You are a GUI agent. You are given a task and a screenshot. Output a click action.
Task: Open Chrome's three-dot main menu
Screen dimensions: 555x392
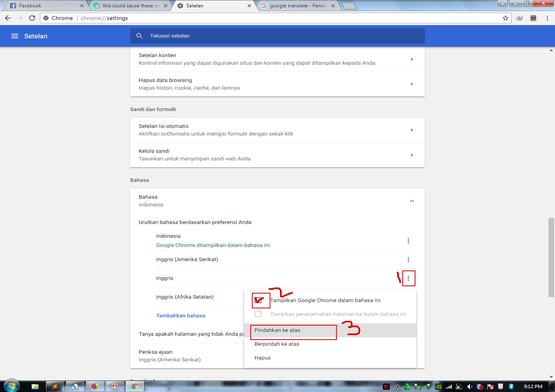point(547,18)
